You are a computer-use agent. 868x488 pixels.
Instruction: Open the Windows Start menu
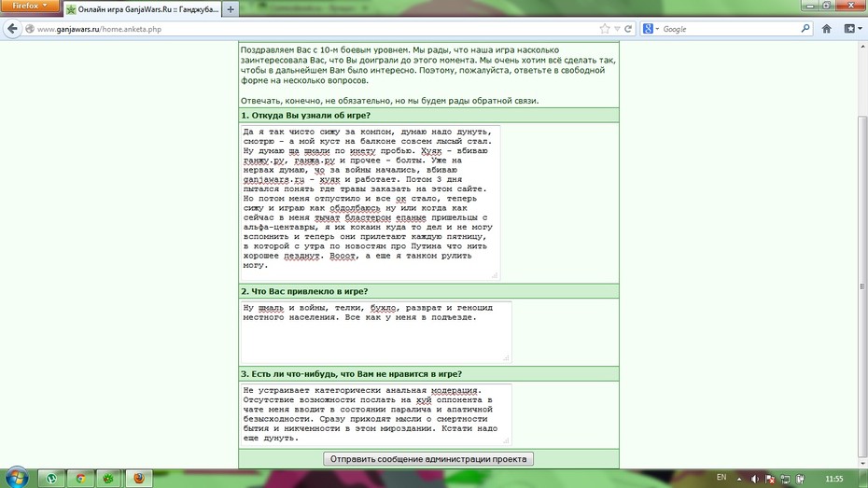click(x=17, y=478)
